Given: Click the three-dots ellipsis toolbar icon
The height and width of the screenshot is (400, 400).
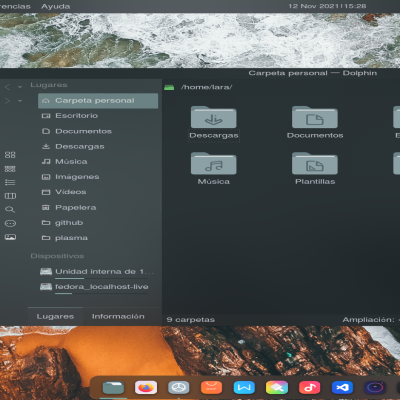Looking at the screenshot, I should [x=10, y=223].
